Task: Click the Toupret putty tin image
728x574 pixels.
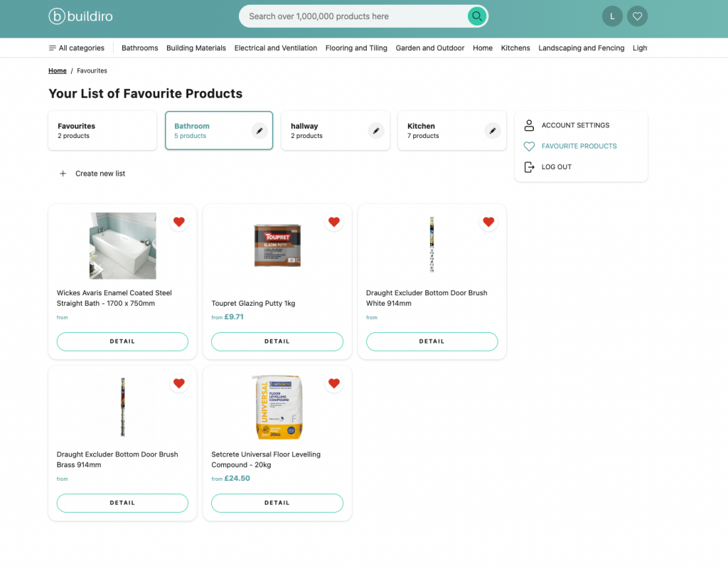Action: point(277,245)
